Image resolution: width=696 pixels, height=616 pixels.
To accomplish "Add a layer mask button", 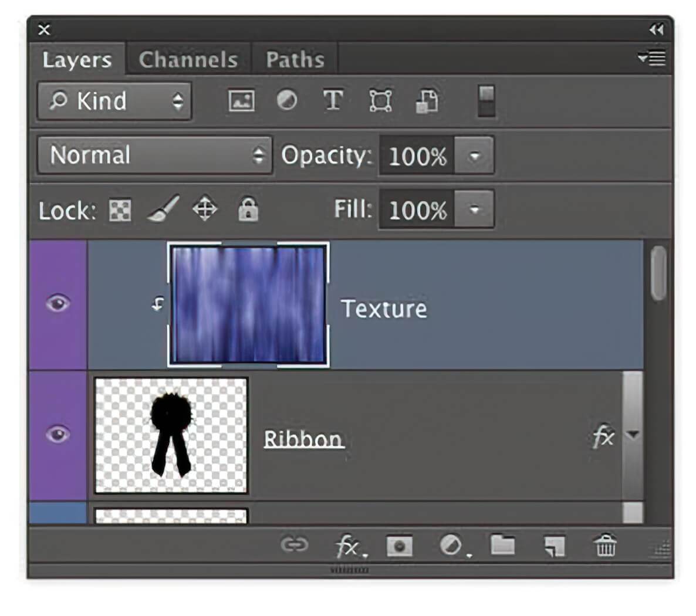I will [399, 546].
